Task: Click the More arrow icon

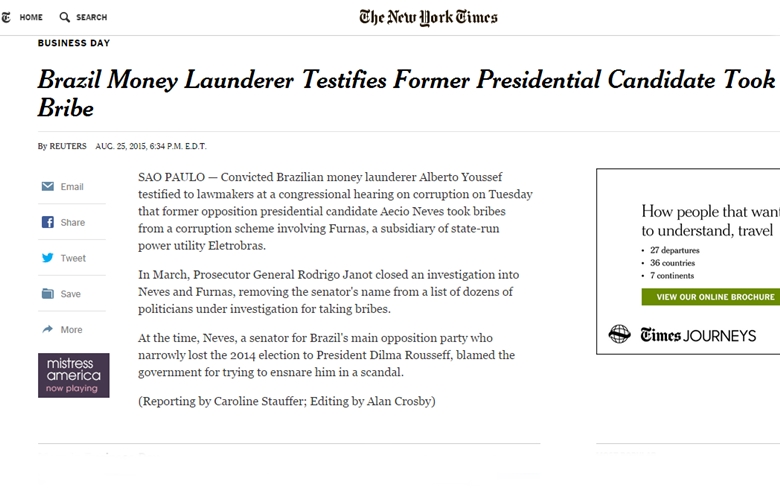Action: coord(47,329)
